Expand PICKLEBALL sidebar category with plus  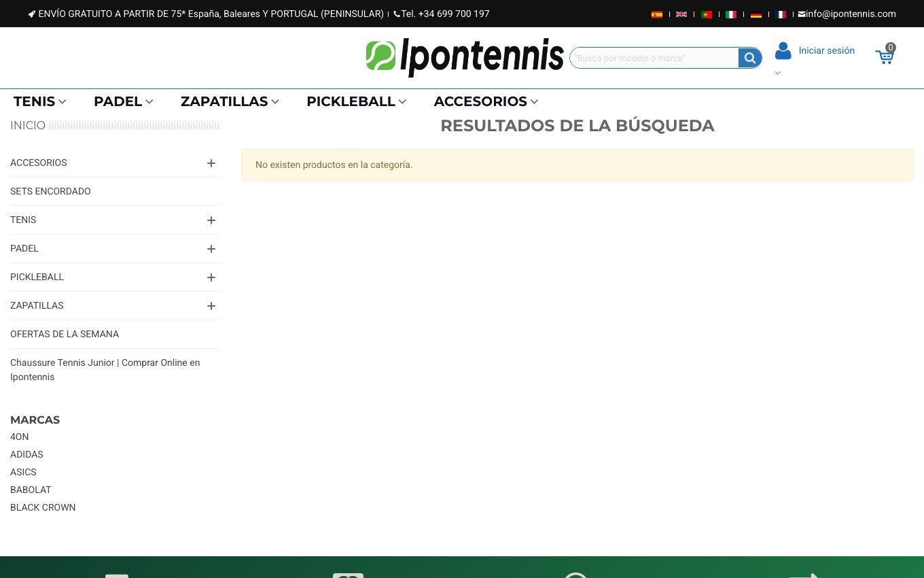pyautogui.click(x=211, y=277)
